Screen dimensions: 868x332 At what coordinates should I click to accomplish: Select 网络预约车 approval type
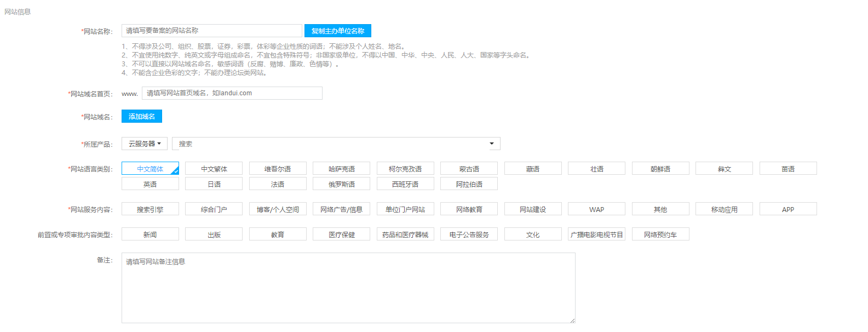pos(660,234)
